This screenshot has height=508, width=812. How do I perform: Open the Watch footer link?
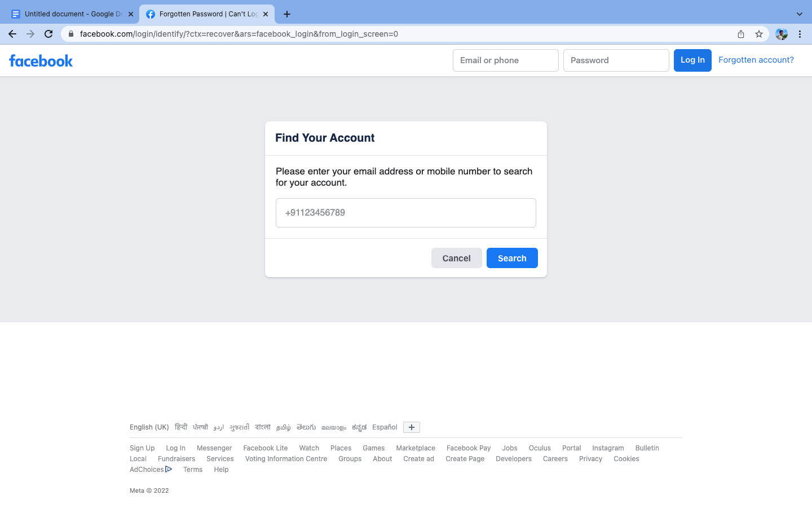click(x=309, y=448)
